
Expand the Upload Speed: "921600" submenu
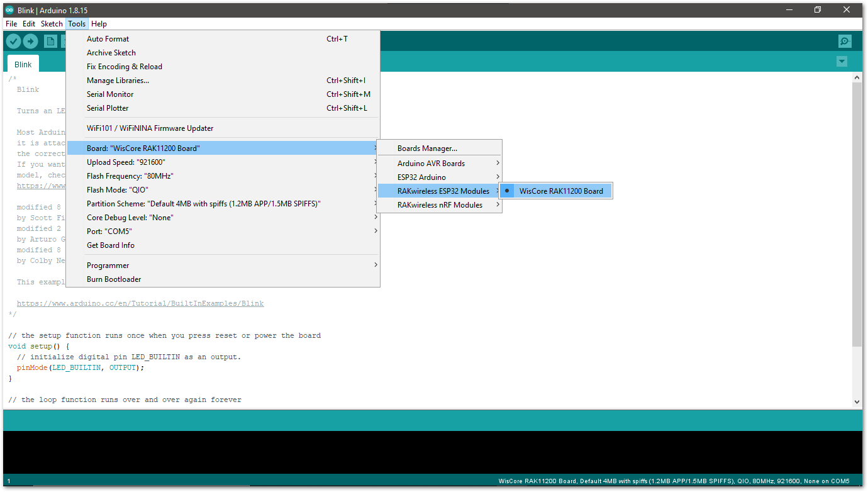click(x=223, y=162)
